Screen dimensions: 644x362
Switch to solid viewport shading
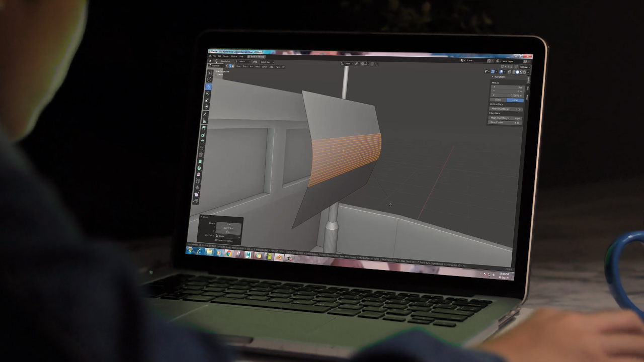pyautogui.click(x=517, y=72)
